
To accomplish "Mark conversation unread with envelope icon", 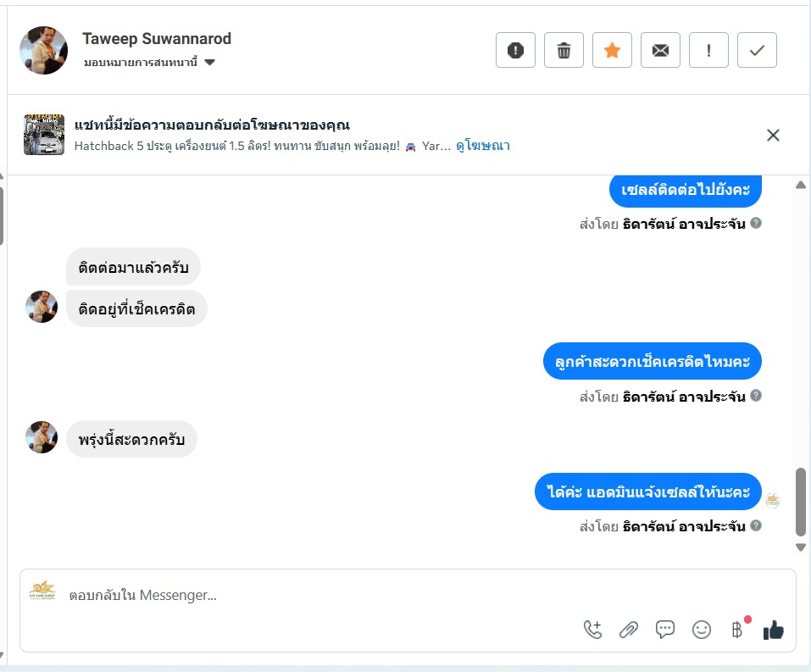I will click(x=660, y=51).
